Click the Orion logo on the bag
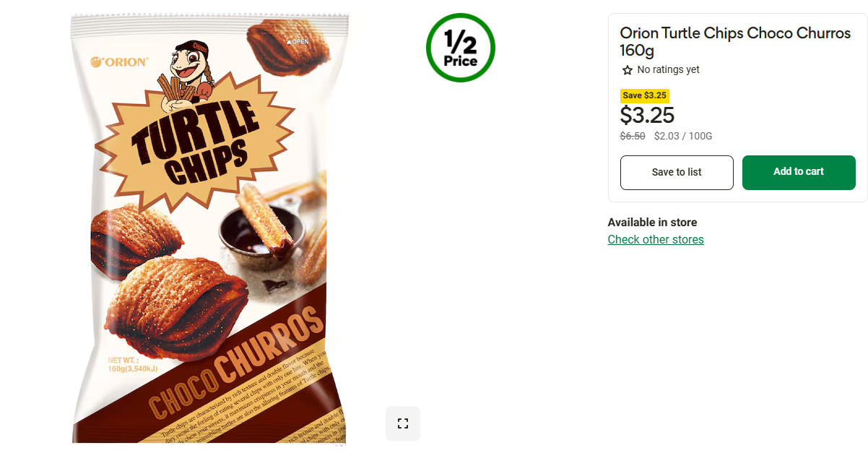 click(x=119, y=62)
